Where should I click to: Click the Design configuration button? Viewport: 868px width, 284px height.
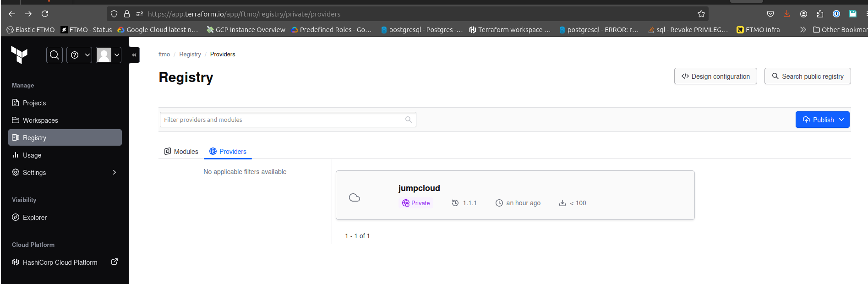tap(715, 76)
